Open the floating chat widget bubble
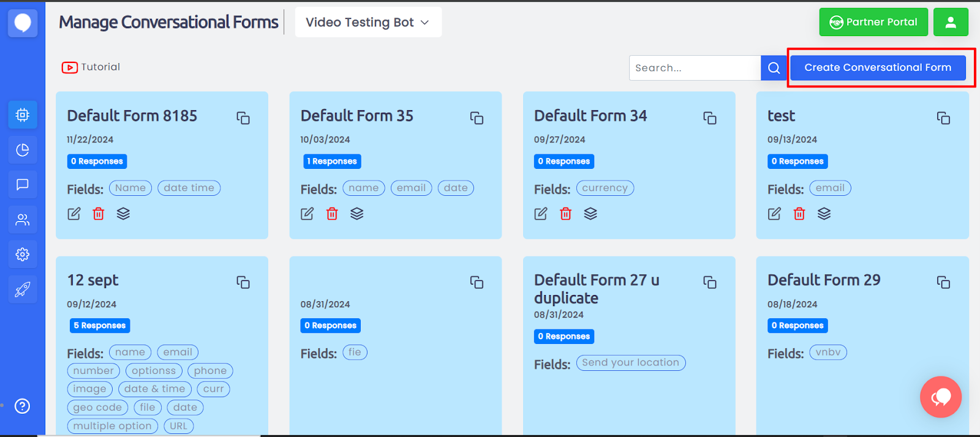The image size is (980, 437). pyautogui.click(x=940, y=397)
